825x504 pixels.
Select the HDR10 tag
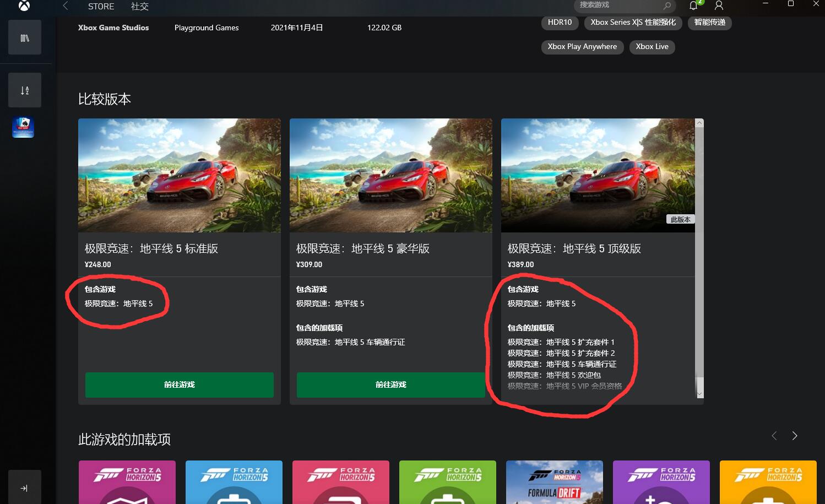coord(560,23)
